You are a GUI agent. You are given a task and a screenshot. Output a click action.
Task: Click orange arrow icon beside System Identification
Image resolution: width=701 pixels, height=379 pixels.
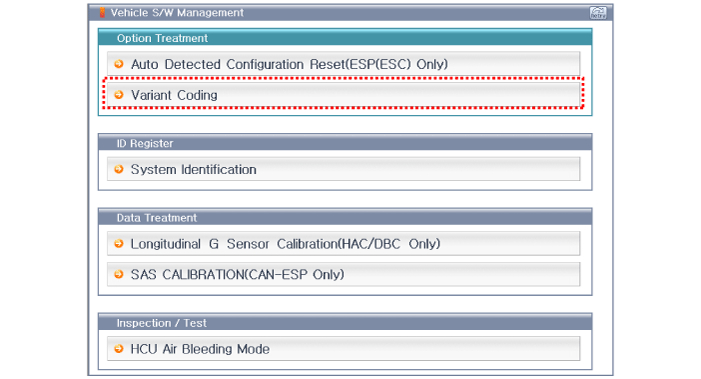pos(118,169)
